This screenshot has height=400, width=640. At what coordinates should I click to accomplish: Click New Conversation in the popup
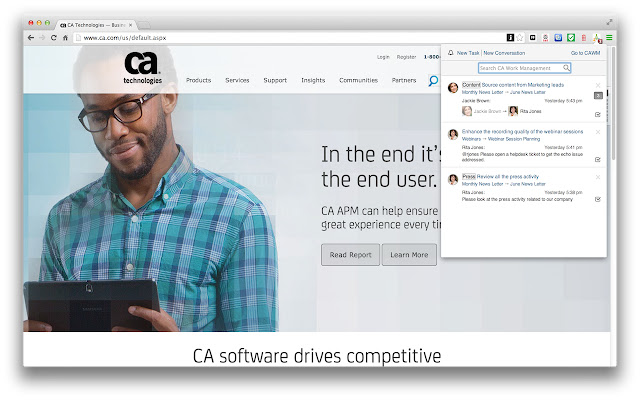point(504,53)
